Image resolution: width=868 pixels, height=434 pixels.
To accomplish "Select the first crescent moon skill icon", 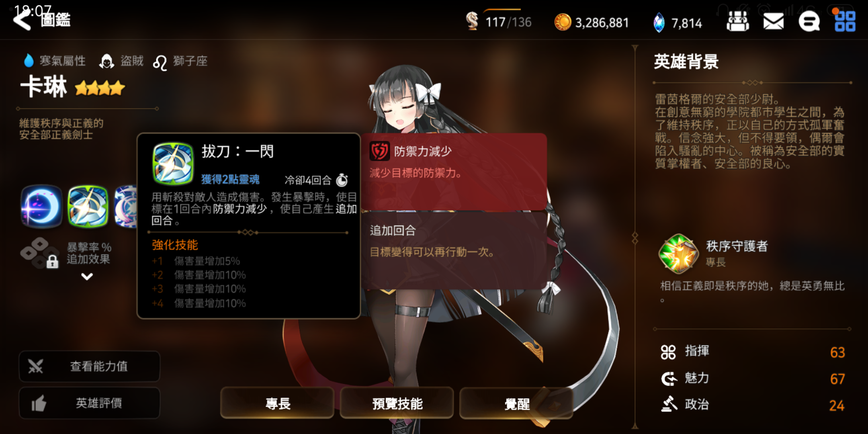I will (x=42, y=207).
